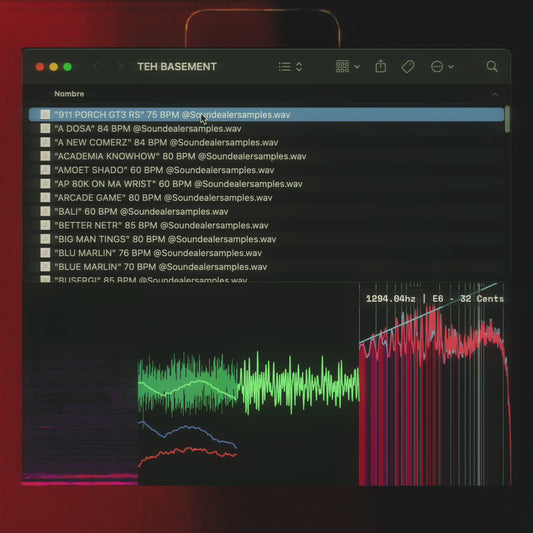Click the ellipsis more-actions icon
The width and height of the screenshot is (533, 533).
(437, 67)
